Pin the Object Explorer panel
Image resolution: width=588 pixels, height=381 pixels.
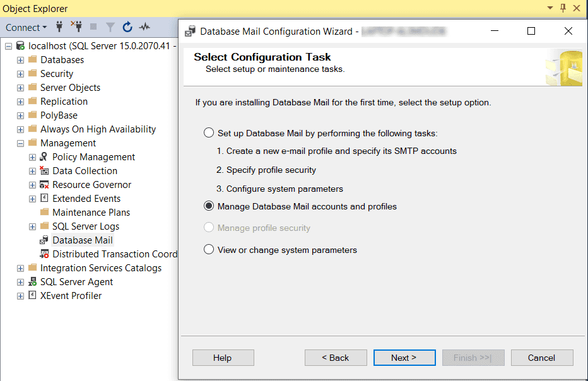tap(563, 8)
